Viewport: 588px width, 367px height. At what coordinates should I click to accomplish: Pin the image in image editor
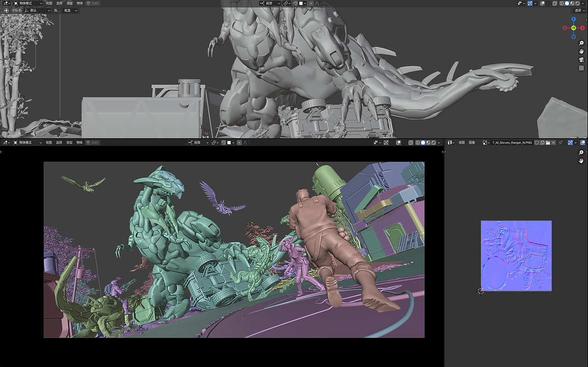click(560, 142)
